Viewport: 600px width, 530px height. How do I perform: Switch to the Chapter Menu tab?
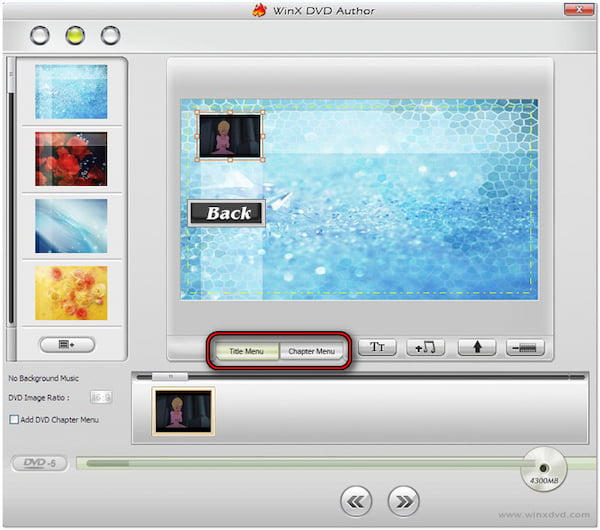point(311,352)
